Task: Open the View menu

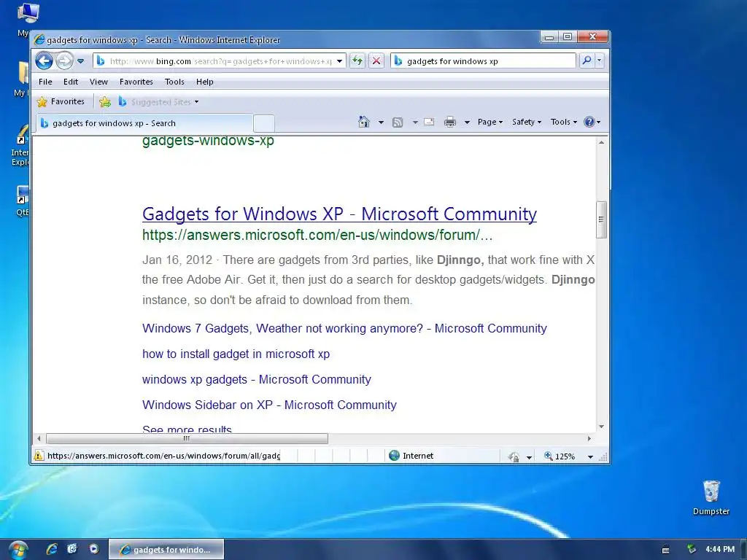Action: (98, 82)
